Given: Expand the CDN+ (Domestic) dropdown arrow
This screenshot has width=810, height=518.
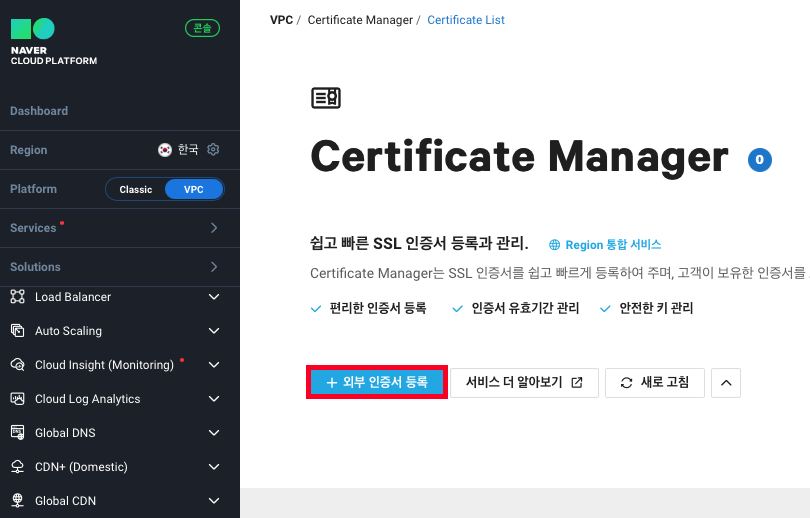Looking at the screenshot, I should pyautogui.click(x=214, y=467).
